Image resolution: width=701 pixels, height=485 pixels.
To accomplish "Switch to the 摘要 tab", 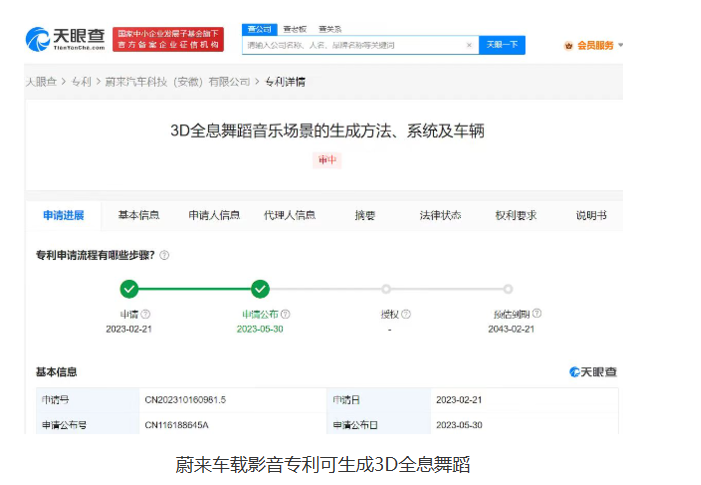I will (365, 215).
